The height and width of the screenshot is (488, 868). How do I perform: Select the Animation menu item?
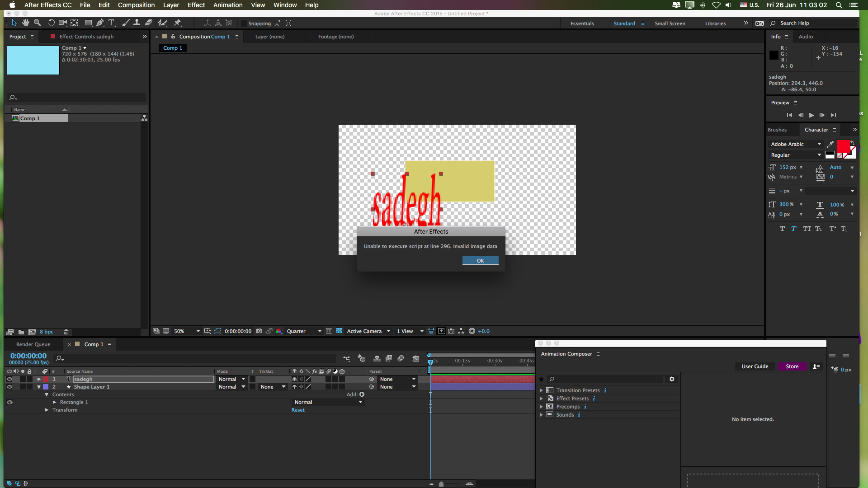click(227, 5)
